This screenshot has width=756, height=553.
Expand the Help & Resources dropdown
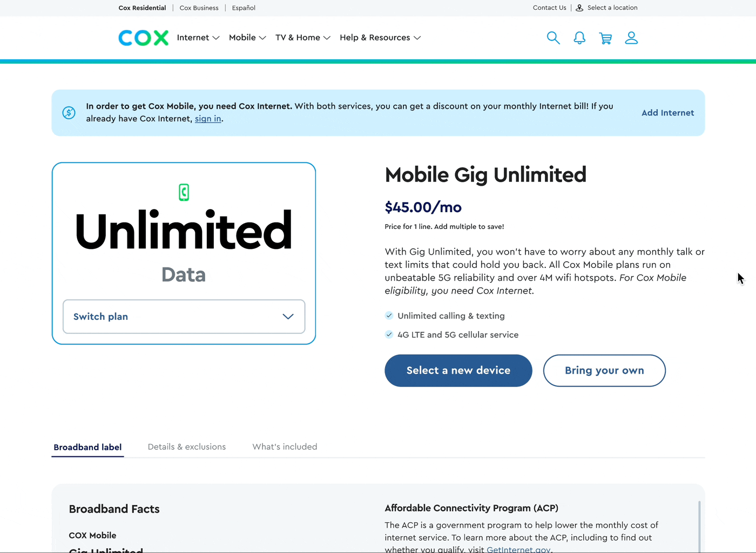(380, 37)
